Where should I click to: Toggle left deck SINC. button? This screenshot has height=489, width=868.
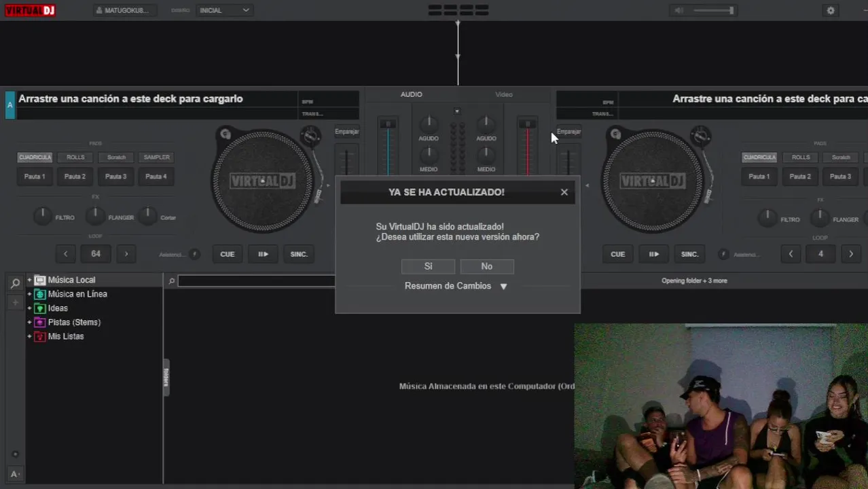point(299,254)
